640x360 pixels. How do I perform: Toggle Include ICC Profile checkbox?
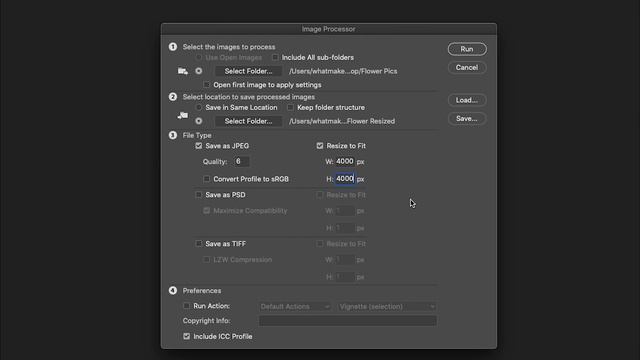(x=187, y=336)
